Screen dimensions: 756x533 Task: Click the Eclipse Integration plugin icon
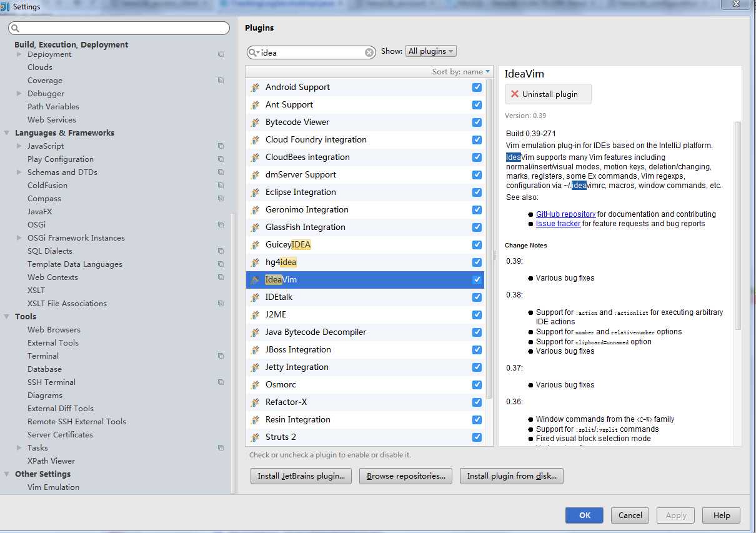(255, 192)
